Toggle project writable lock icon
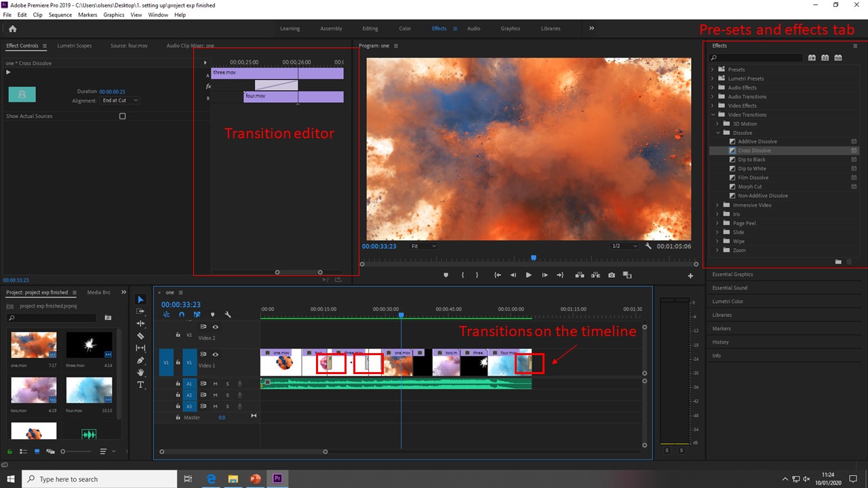868x488 pixels. pos(9,451)
